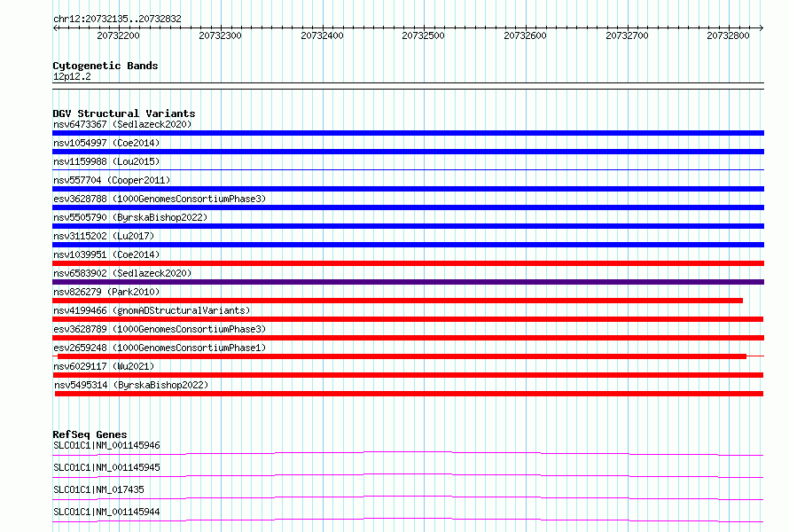Click ruler position 20732800
This screenshot has height=532, width=789.
click(728, 35)
